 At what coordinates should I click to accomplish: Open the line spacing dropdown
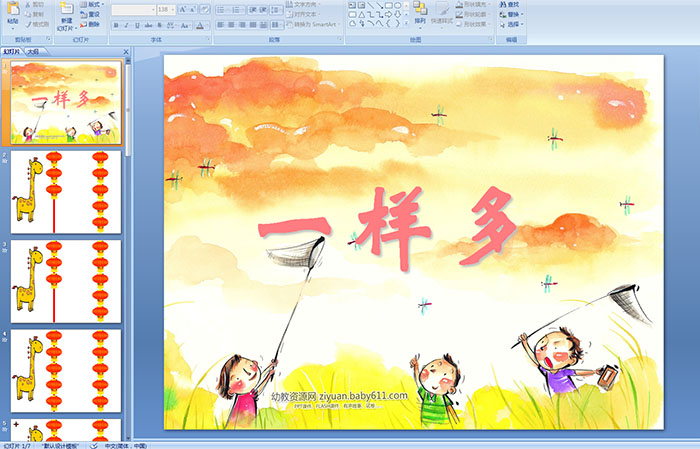pyautogui.click(x=276, y=10)
